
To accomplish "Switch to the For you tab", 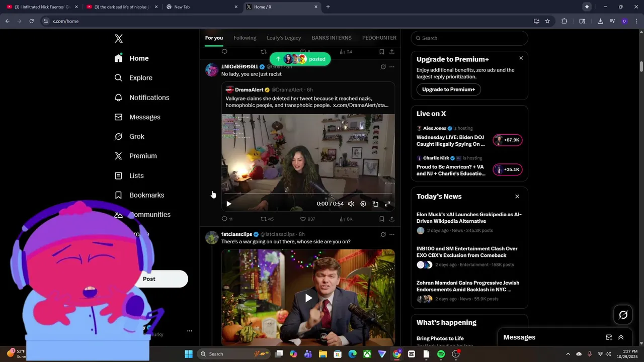I will point(214,38).
